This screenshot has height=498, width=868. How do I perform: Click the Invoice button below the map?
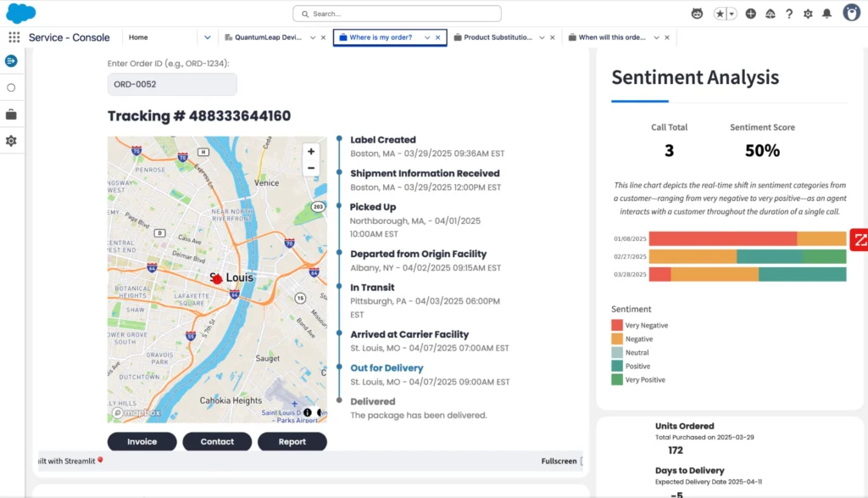point(142,441)
